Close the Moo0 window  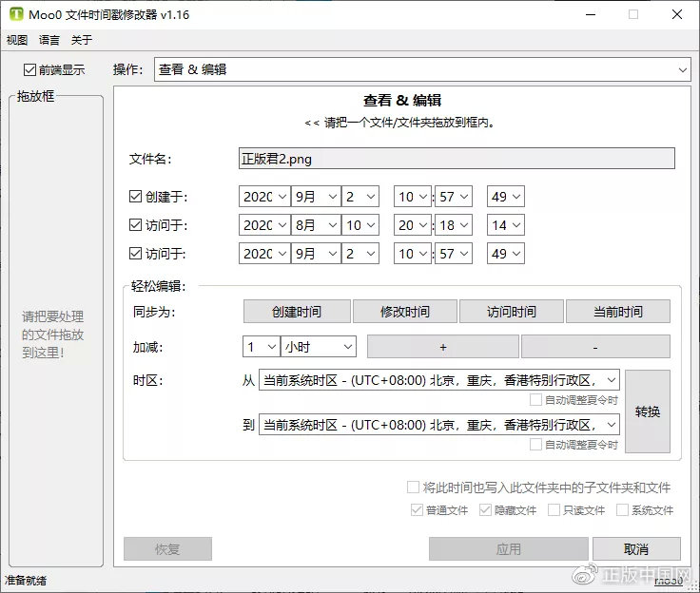677,14
